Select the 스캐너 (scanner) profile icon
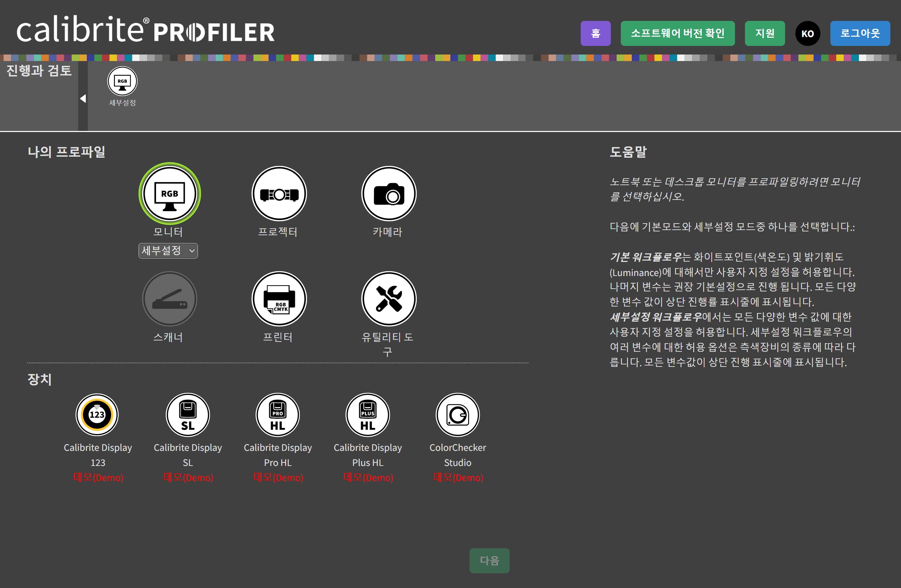This screenshot has width=901, height=588. pyautogui.click(x=169, y=299)
